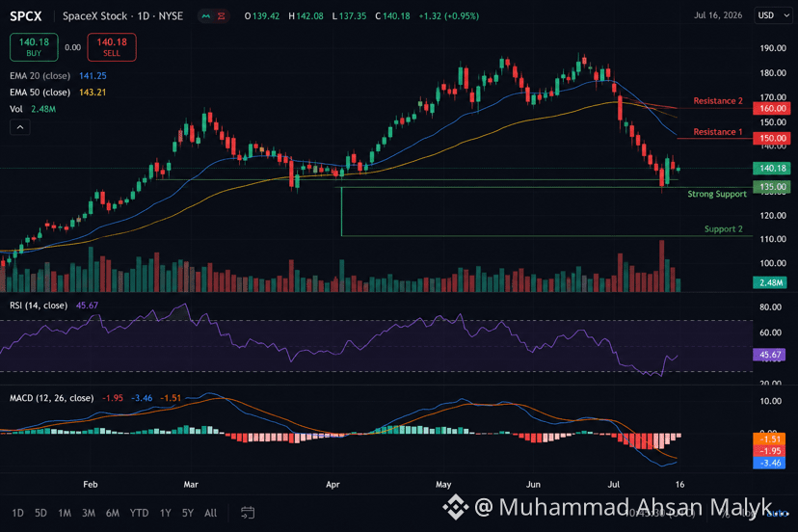The width and height of the screenshot is (798, 532).
Task: Select the 5D time range
Action: pos(40,513)
